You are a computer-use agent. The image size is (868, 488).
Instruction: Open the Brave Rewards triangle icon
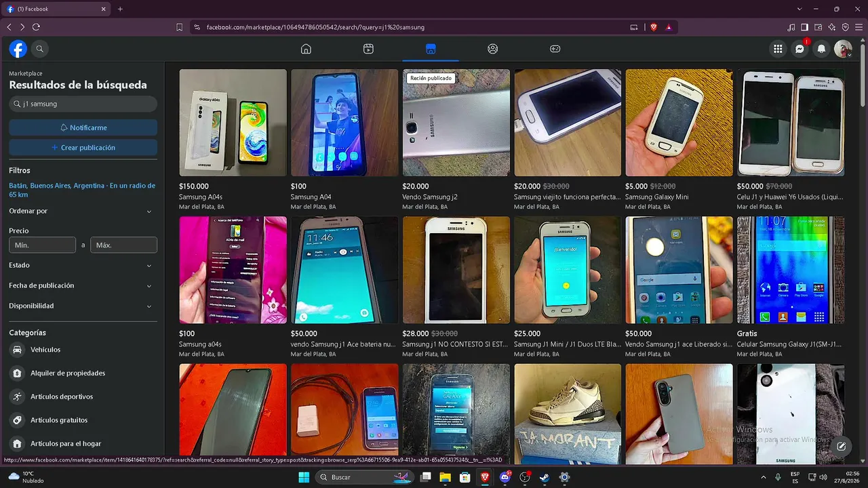coord(669,27)
